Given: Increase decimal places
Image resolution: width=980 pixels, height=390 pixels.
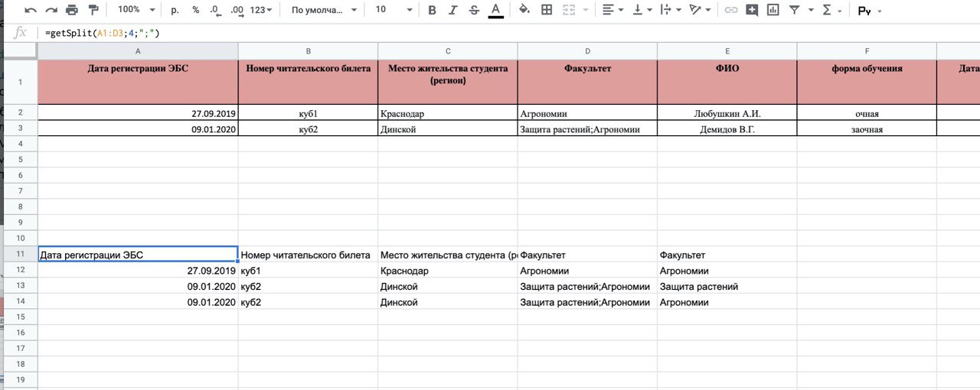Looking at the screenshot, I should click(237, 10).
